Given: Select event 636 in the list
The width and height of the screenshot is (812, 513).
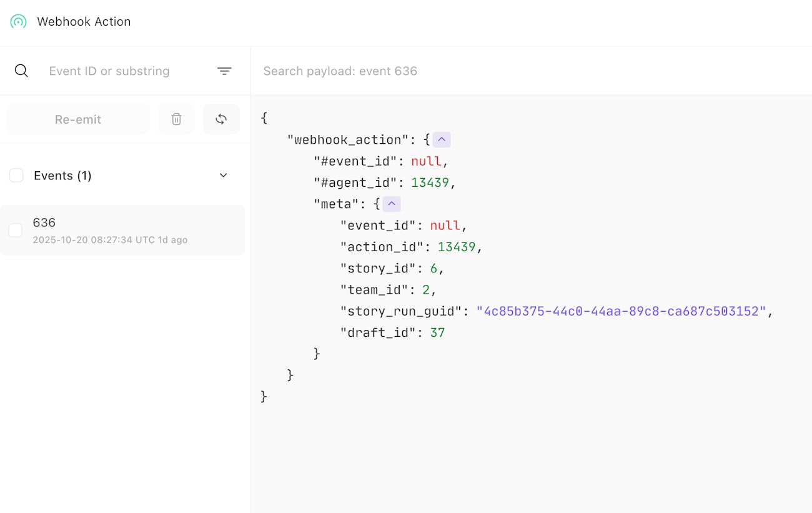Looking at the screenshot, I should pyautogui.click(x=125, y=223).
